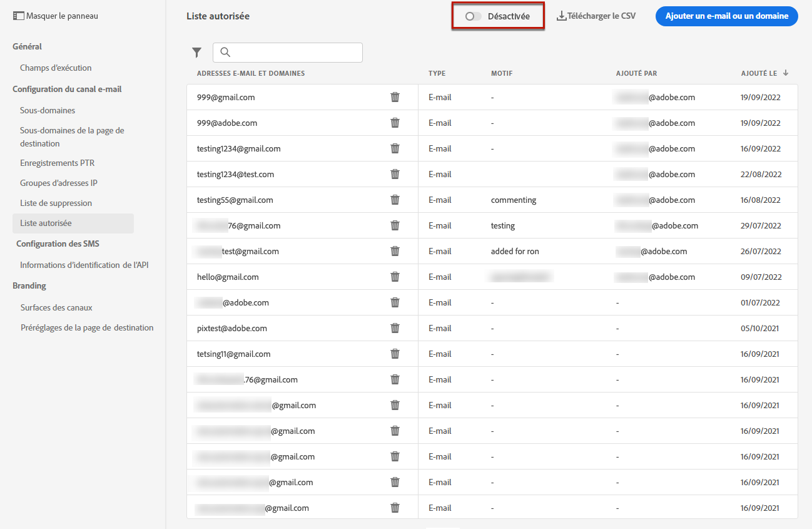
Task: Click the Télécharger le CSV download icon
Action: [561, 16]
